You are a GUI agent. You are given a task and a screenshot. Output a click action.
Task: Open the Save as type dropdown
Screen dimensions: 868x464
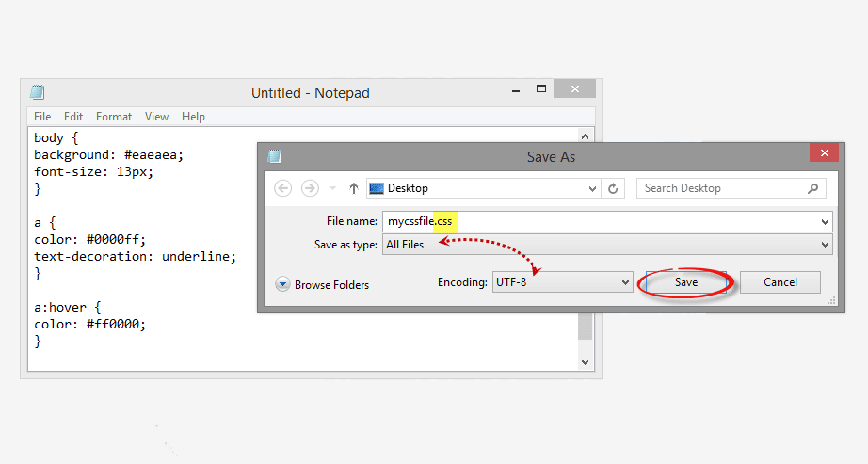[x=825, y=245]
